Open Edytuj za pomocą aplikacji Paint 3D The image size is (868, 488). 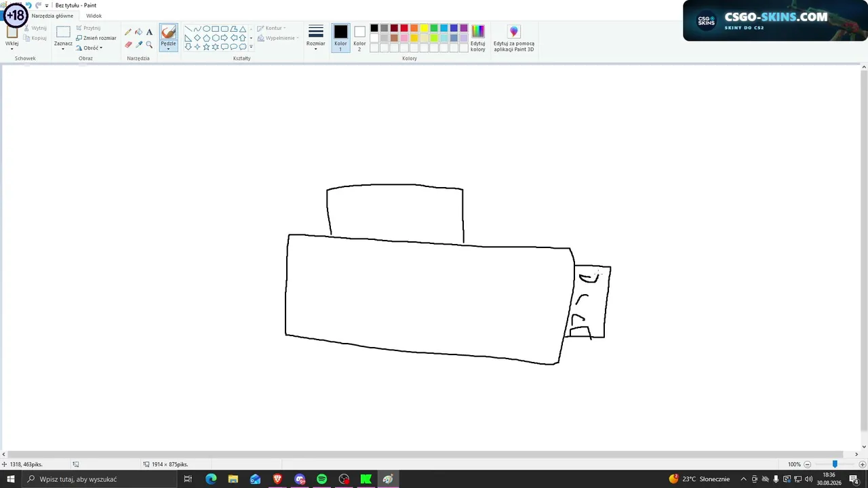point(514,39)
